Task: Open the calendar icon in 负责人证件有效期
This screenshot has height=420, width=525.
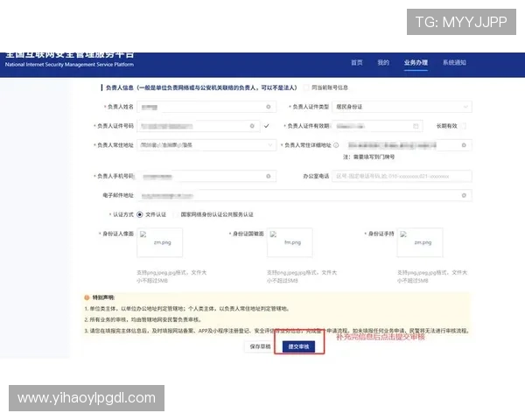Action: point(416,126)
